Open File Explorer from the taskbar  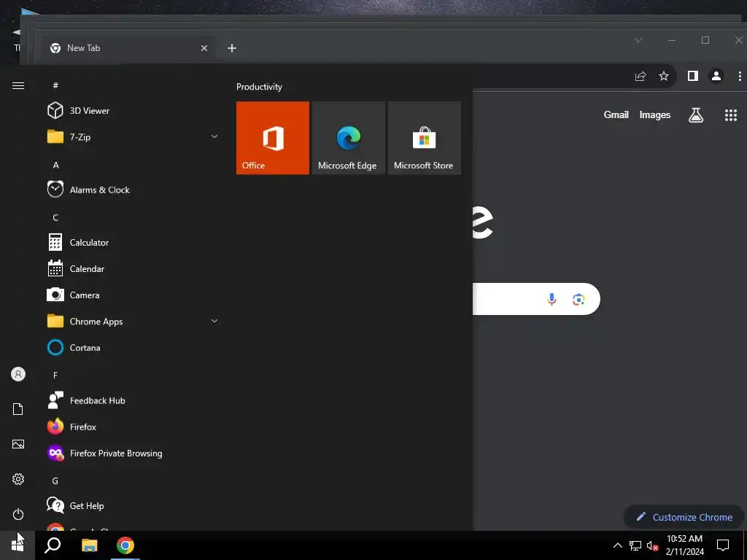[x=89, y=545]
